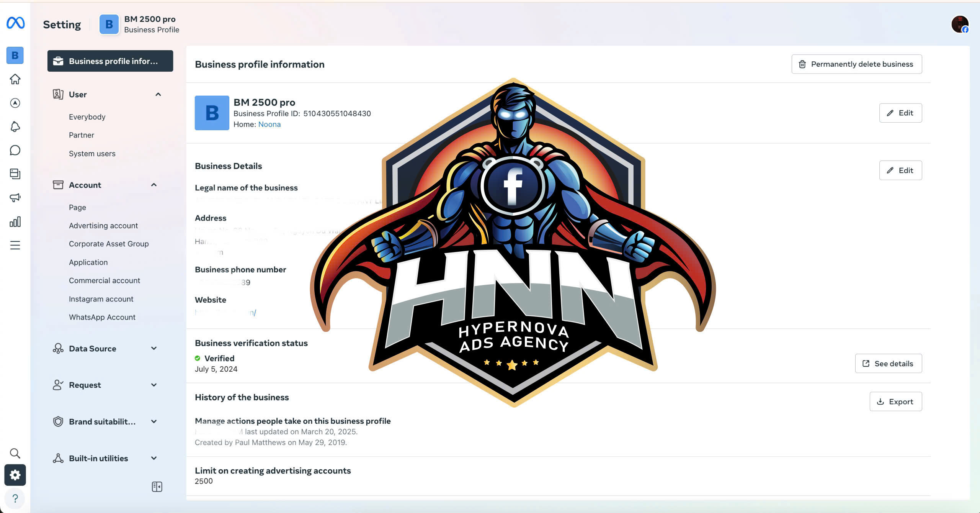Screen dimensions: 980x513
Task: Expand the Built-in utilities section
Action: tap(105, 459)
